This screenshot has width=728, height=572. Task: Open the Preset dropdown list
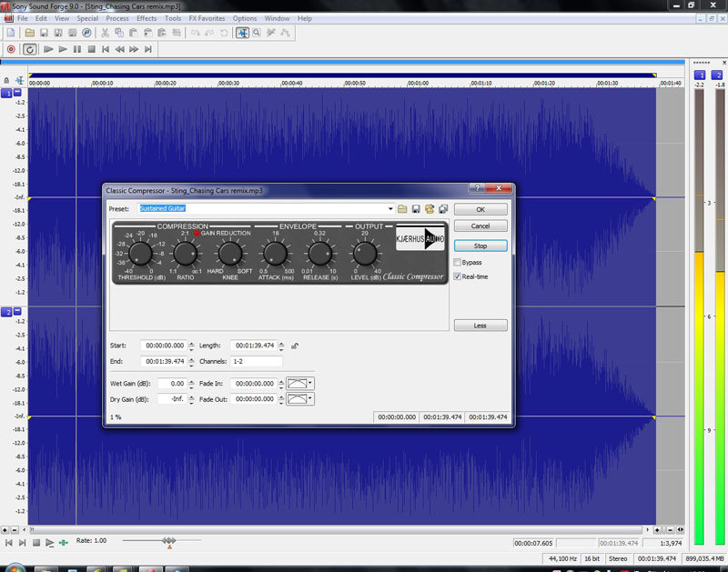pos(389,209)
